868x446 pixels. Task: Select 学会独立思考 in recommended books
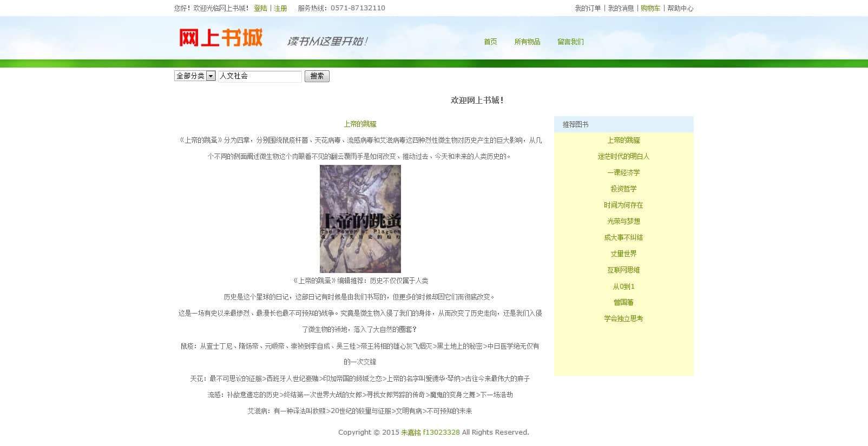point(623,318)
